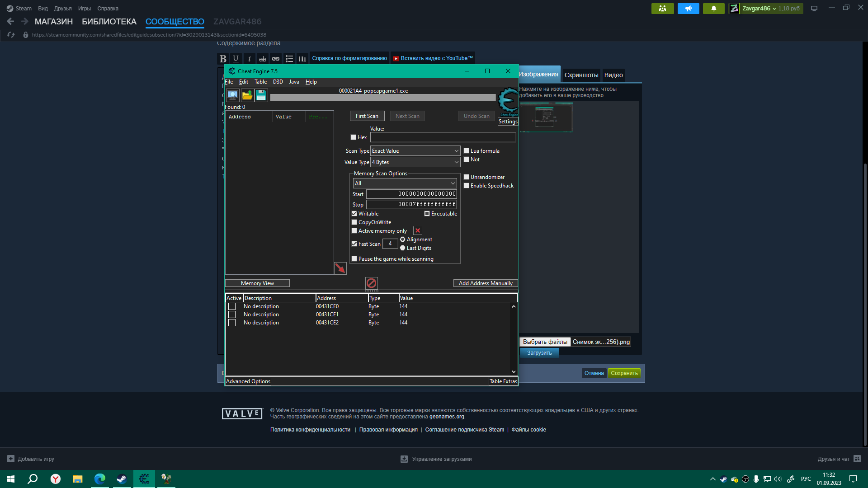Click the First Scan button
868x488 pixels.
pos(367,116)
